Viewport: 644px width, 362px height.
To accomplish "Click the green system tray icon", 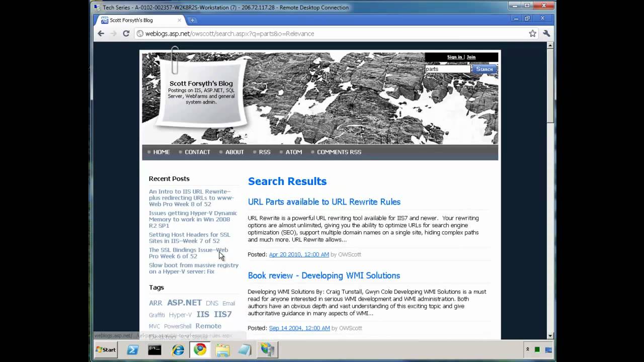I will click(537, 349).
